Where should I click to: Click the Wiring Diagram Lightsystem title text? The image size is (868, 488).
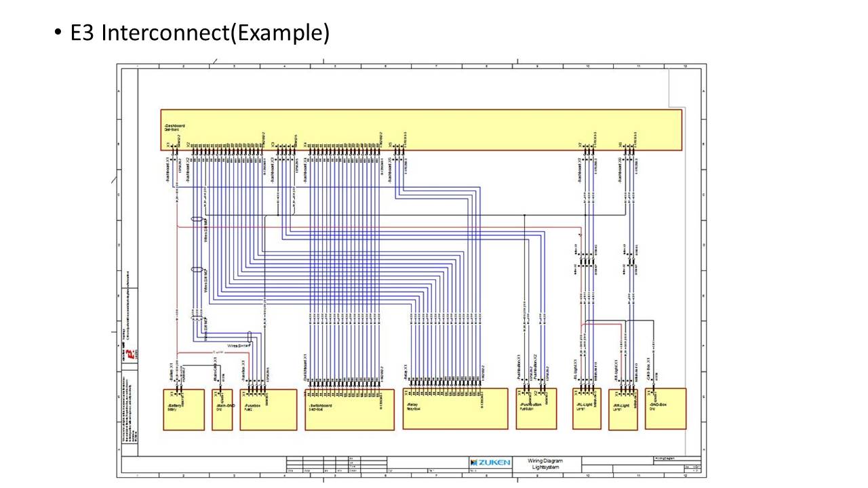[545, 464]
